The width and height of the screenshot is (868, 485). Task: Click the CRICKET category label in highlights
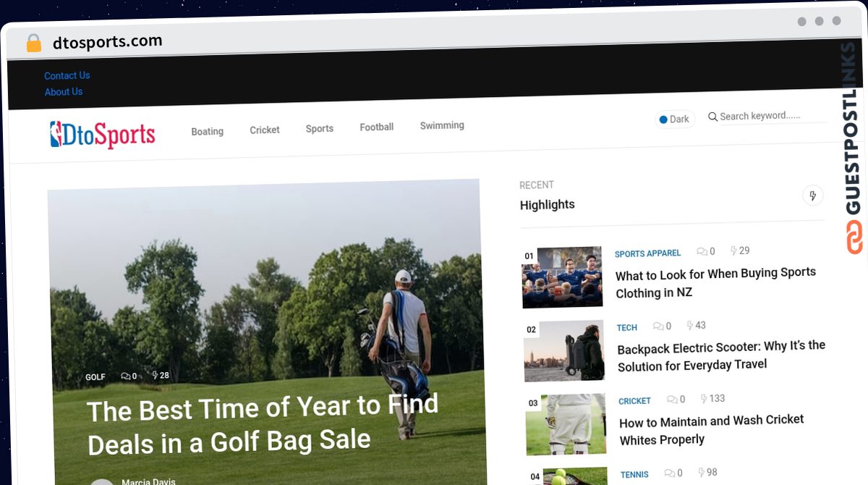click(634, 401)
